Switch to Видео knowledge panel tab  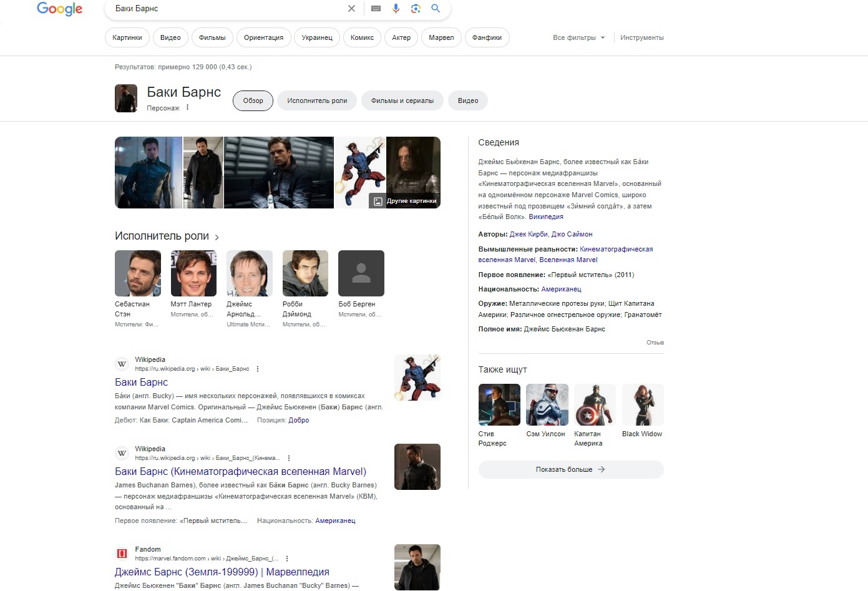point(468,100)
